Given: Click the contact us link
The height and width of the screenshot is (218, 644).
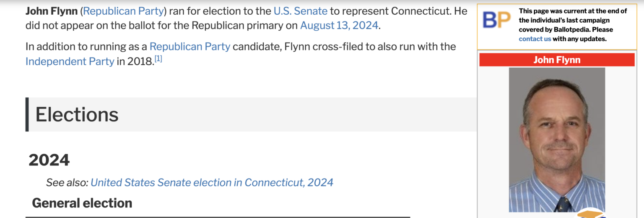Looking at the screenshot, I should [x=535, y=39].
